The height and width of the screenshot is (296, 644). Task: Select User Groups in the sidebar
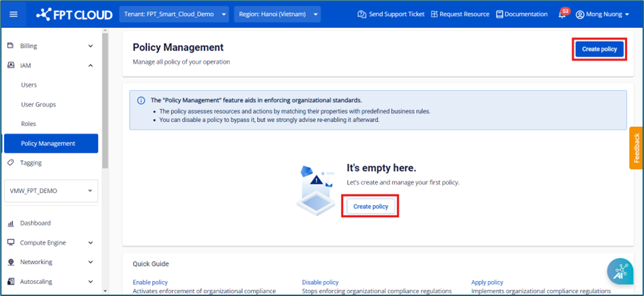point(38,104)
